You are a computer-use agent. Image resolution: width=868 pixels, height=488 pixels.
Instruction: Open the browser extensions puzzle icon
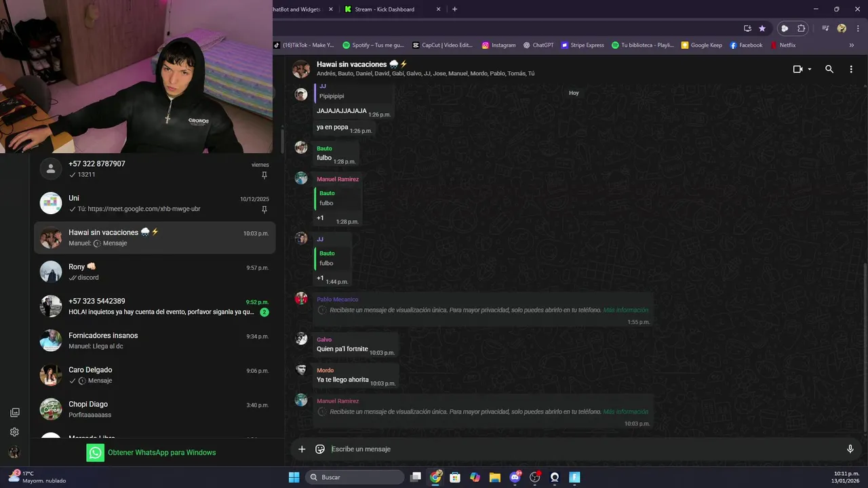(802, 28)
